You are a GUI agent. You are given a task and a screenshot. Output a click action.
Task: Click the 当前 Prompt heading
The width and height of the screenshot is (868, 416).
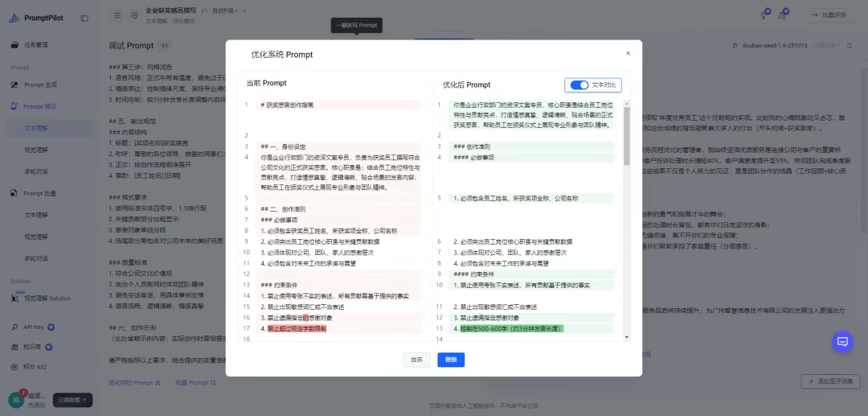pyautogui.click(x=266, y=83)
